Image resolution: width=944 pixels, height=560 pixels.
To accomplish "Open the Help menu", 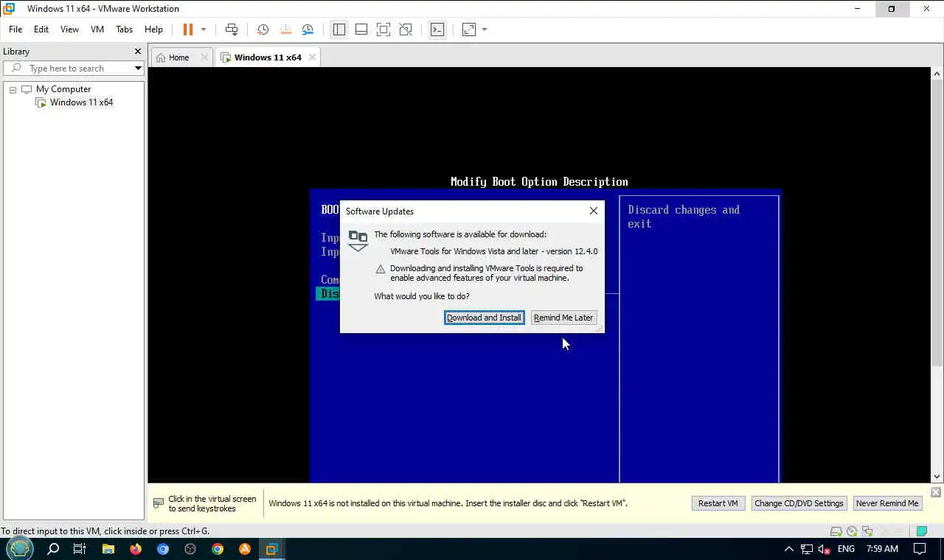I will (153, 29).
